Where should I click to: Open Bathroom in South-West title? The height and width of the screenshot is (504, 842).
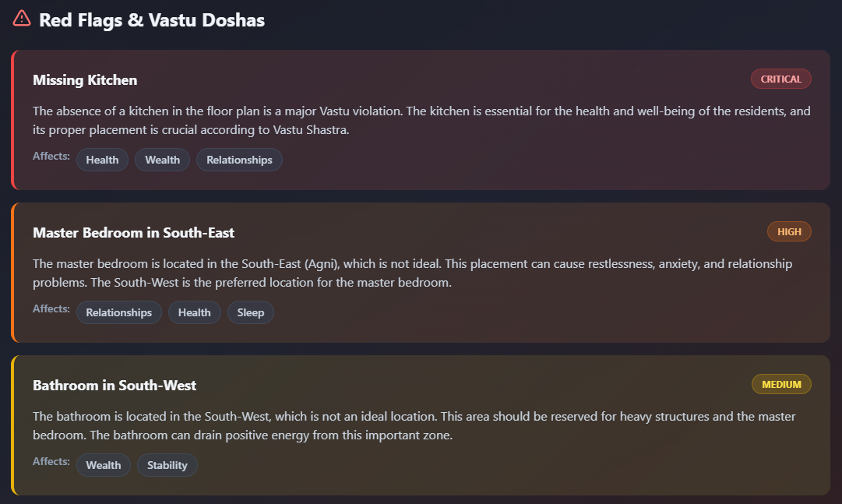[114, 386]
